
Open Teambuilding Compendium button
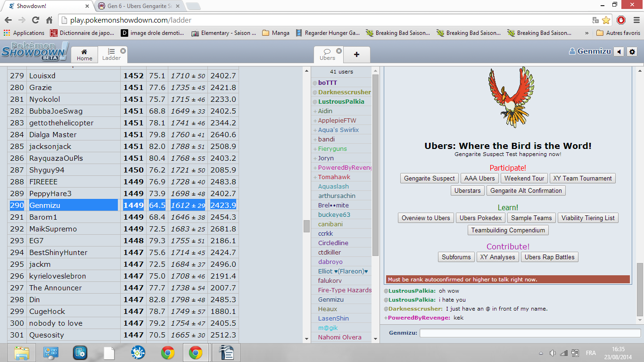click(x=508, y=230)
